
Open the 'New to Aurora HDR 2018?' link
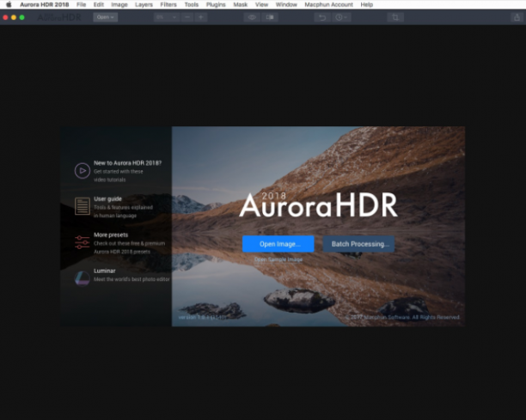[127, 163]
